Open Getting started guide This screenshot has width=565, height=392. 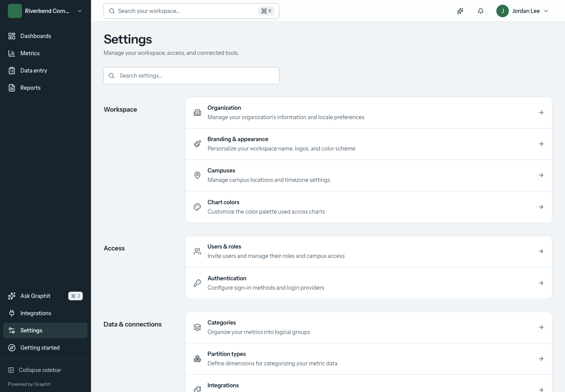pos(45,348)
